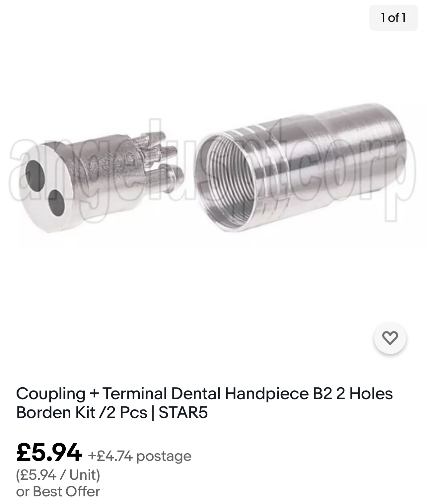Click the metal tube prongs of the terminal
Viewport: 426px width, 504px height.
click(163, 156)
